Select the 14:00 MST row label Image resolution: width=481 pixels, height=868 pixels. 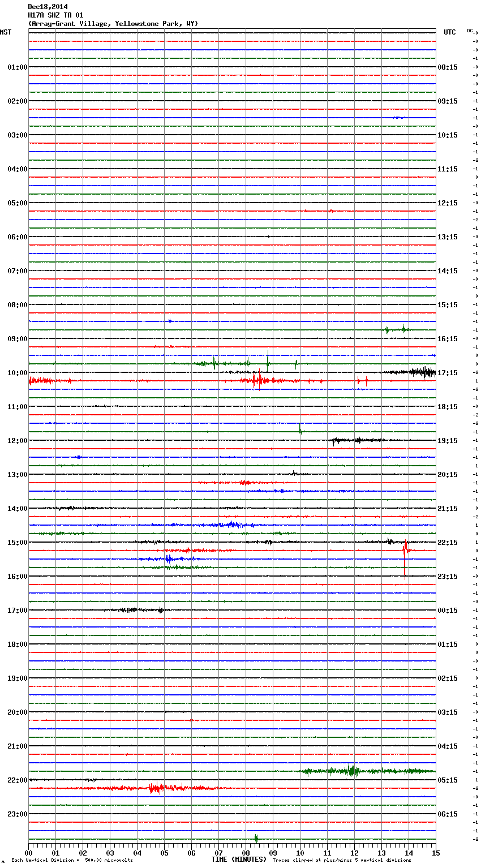pyautogui.click(x=17, y=509)
